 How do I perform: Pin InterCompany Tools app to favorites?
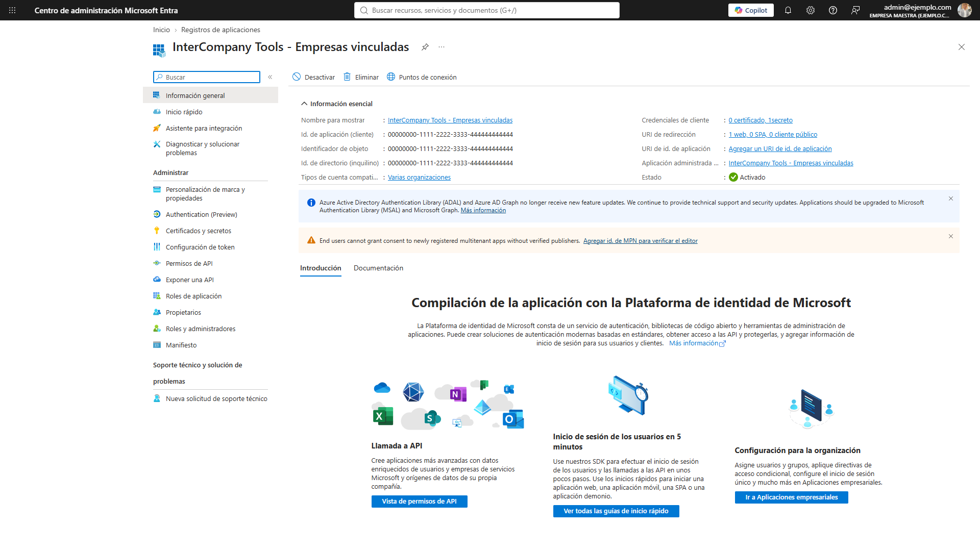coord(425,47)
